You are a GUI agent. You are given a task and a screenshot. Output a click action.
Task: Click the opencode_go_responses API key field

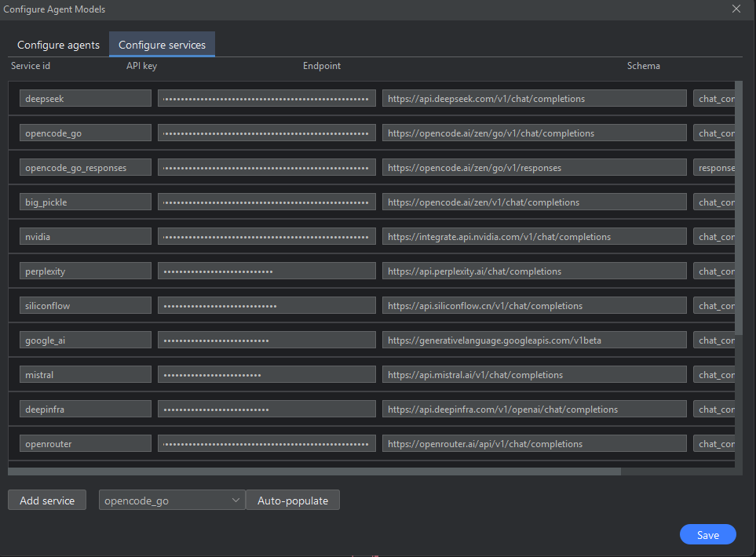pos(267,168)
